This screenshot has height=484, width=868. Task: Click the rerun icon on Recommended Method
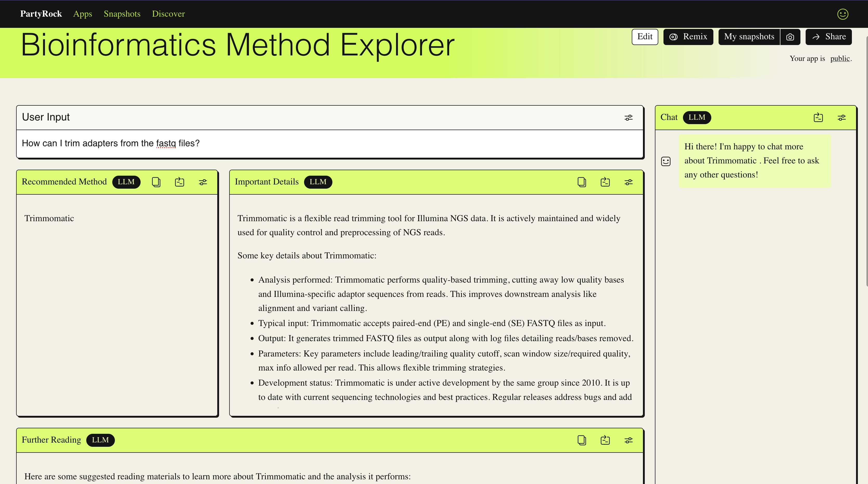pyautogui.click(x=180, y=182)
